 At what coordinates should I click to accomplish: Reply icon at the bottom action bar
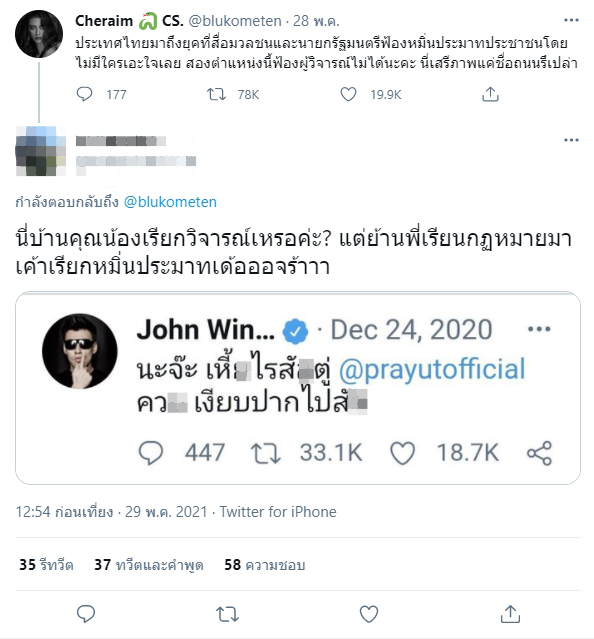pos(86,614)
